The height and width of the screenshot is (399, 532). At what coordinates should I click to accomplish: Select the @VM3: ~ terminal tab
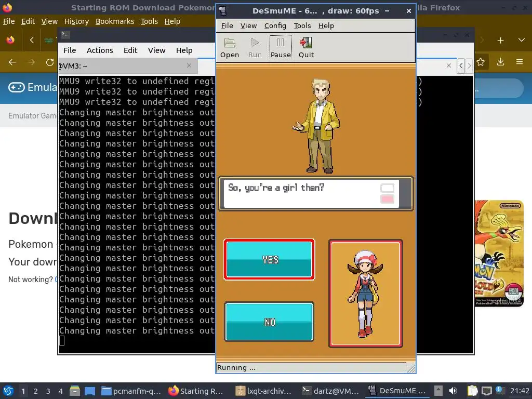click(x=127, y=66)
